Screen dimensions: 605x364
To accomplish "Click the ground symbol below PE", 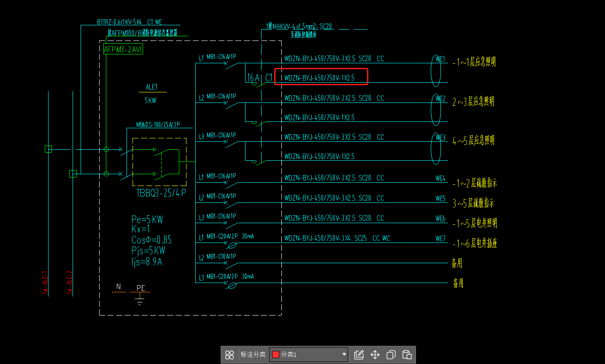I will pos(140,300).
